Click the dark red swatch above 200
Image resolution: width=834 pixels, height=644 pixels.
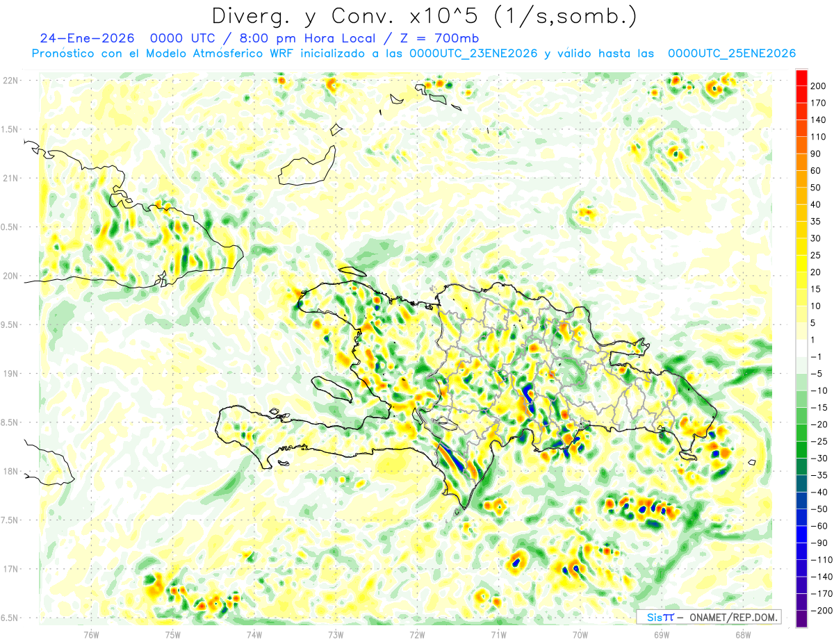coord(801,77)
